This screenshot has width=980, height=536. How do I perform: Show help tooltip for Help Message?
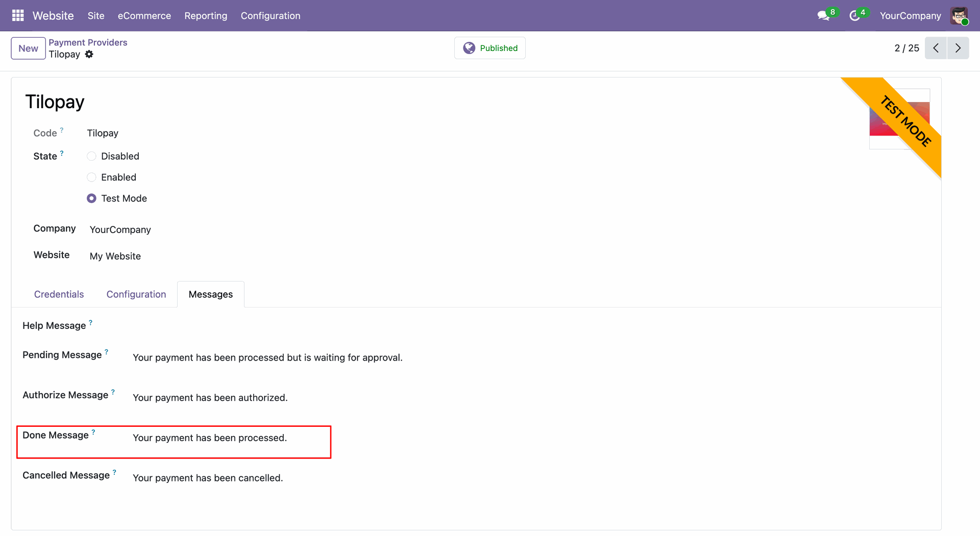(x=91, y=322)
